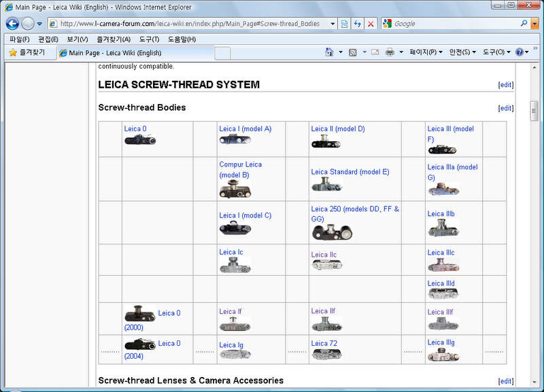This screenshot has height=392, width=544.
Task: Click the 즐겨찾기 favorites star button
Action: (27, 52)
